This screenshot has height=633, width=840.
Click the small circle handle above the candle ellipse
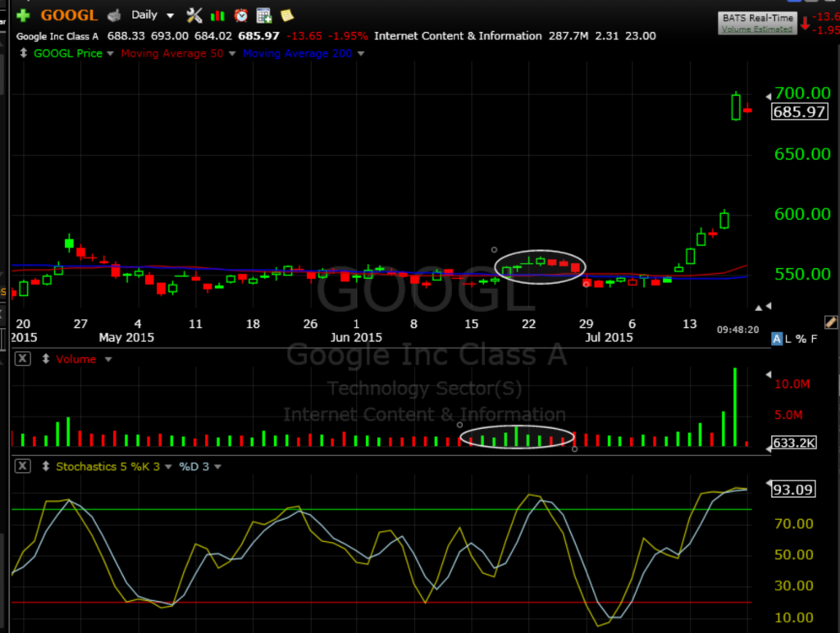point(494,249)
